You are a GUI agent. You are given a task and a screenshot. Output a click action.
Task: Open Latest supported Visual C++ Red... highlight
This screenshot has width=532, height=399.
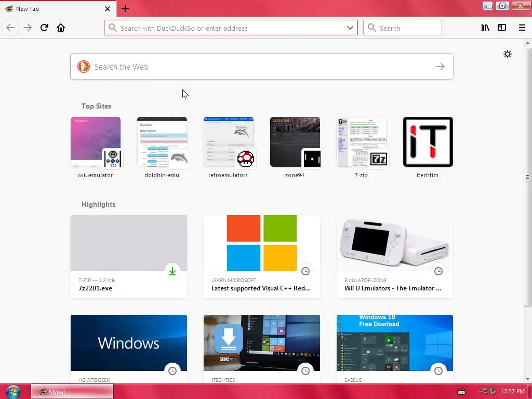click(262, 257)
